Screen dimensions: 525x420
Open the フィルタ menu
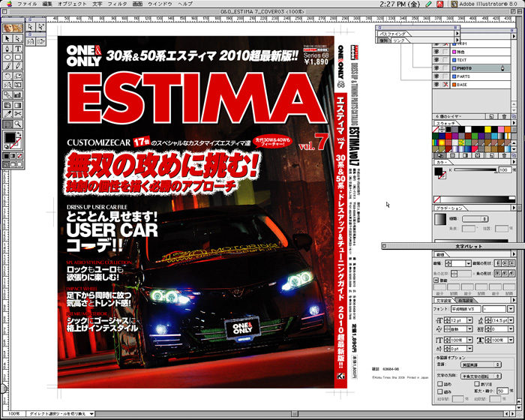[117, 4]
